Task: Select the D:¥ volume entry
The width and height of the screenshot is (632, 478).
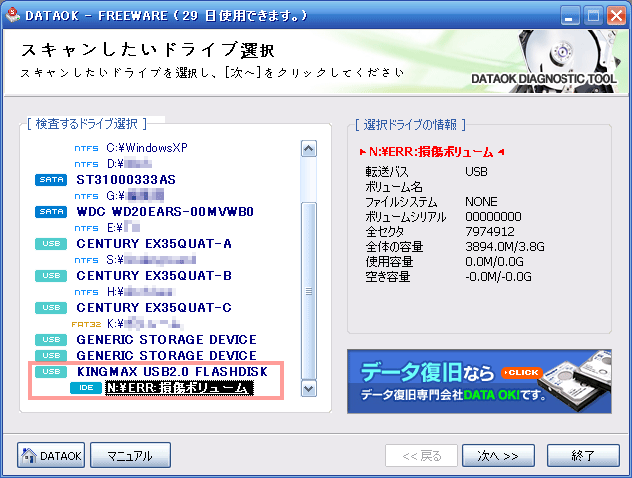Action: point(129,164)
